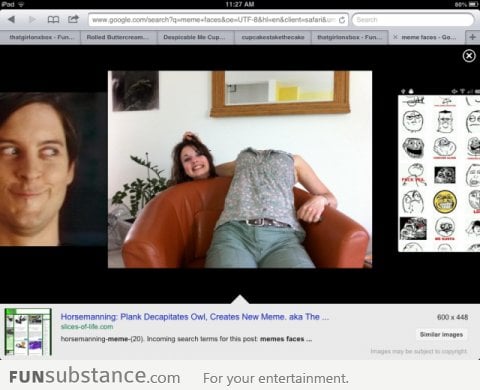
Task: Switch to Despicable Me Cup tab
Action: pos(195,37)
